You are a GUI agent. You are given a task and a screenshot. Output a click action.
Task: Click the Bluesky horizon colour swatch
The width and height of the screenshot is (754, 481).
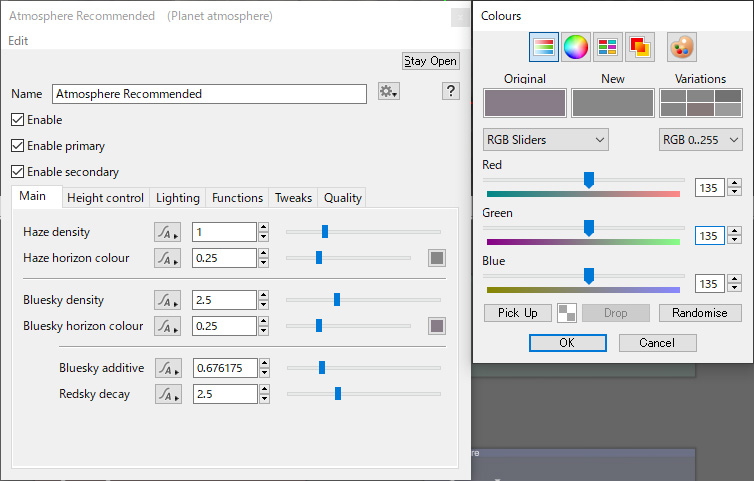click(x=437, y=326)
